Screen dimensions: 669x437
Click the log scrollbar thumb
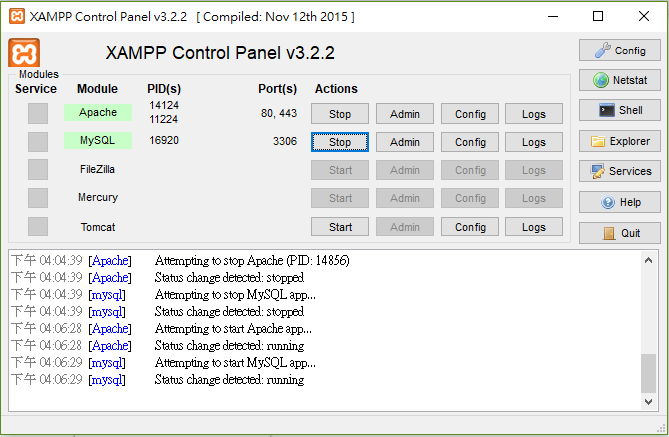(x=649, y=373)
